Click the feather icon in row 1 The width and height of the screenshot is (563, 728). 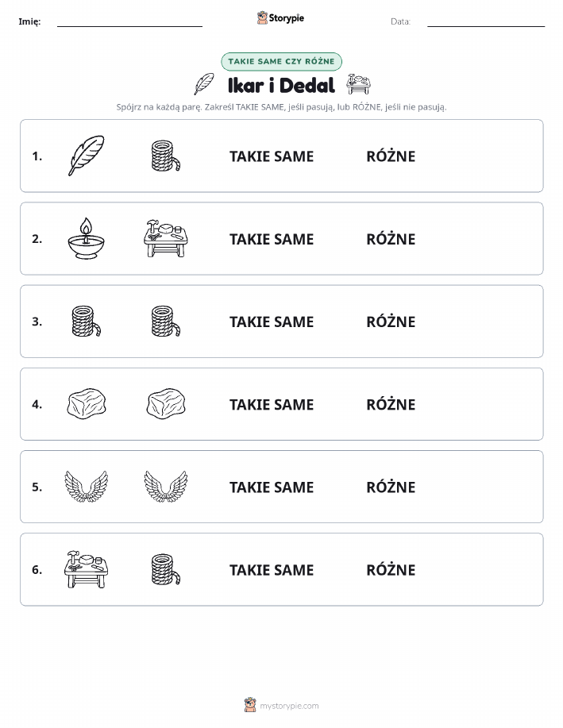click(x=87, y=156)
